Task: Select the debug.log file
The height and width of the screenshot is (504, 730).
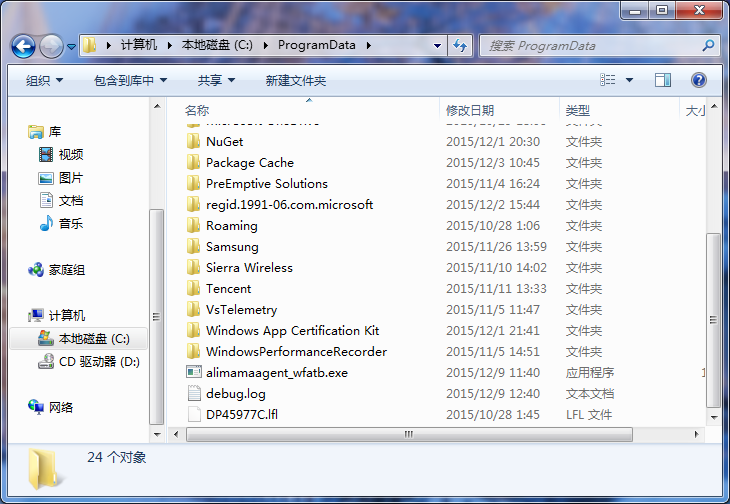Action: point(235,393)
